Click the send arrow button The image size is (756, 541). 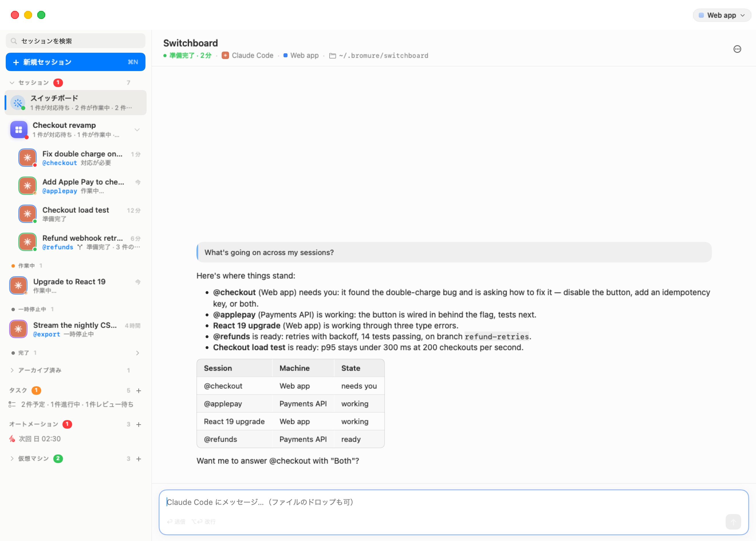(733, 521)
